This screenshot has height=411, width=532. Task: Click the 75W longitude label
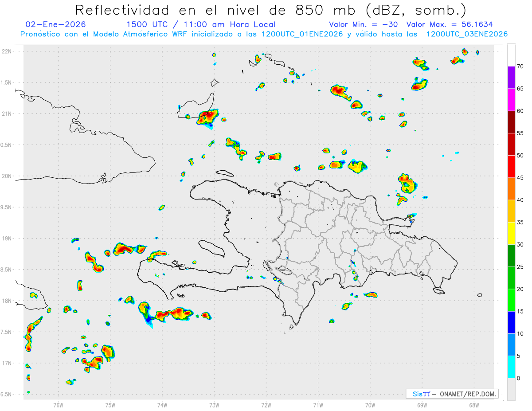pos(110,405)
